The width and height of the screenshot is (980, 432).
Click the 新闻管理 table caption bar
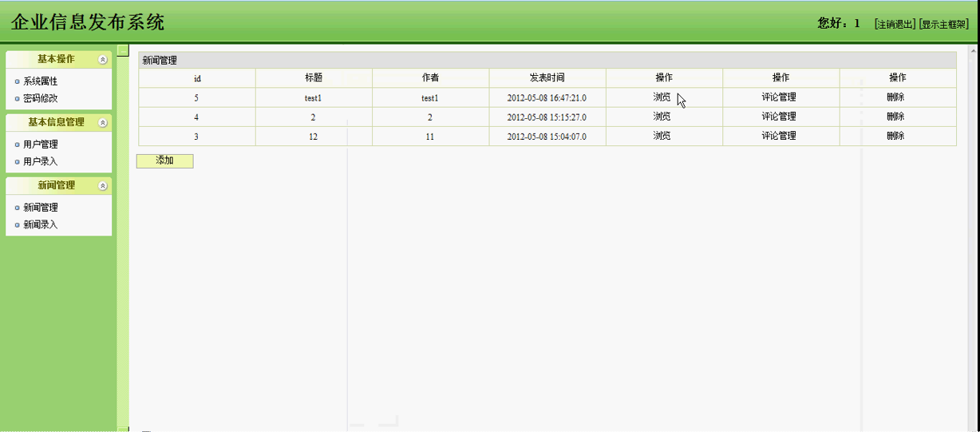[x=547, y=61]
